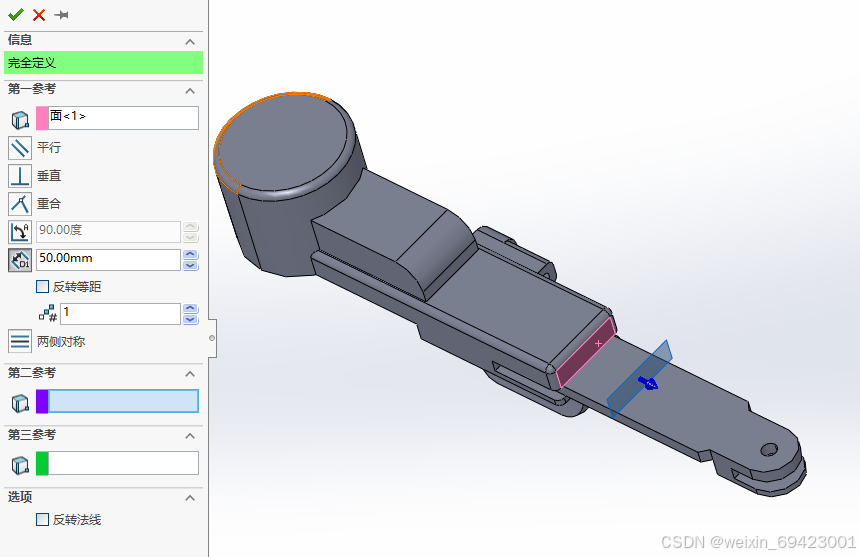Image resolution: width=860 pixels, height=557 pixels.
Task: Select the round top face of cylinder
Action: point(284,144)
